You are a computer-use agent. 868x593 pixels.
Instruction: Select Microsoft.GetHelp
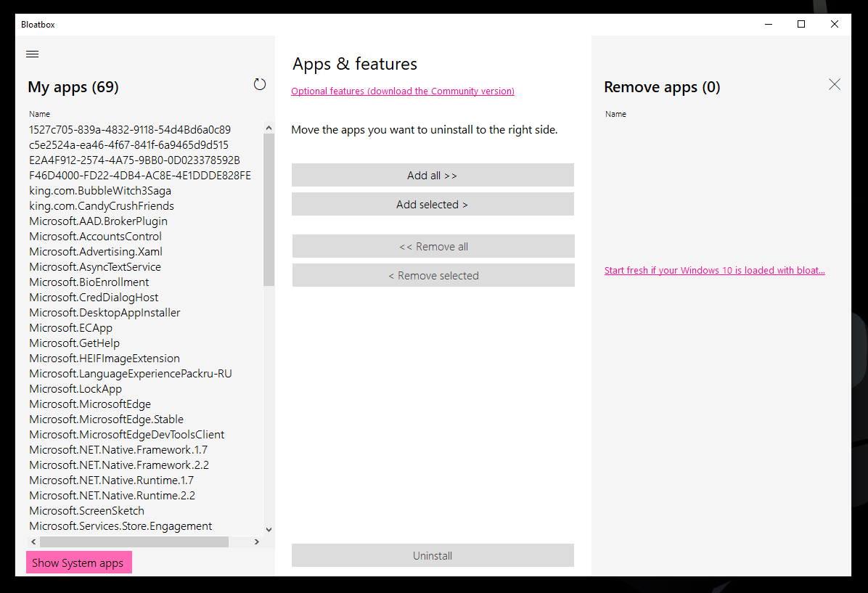tap(74, 343)
